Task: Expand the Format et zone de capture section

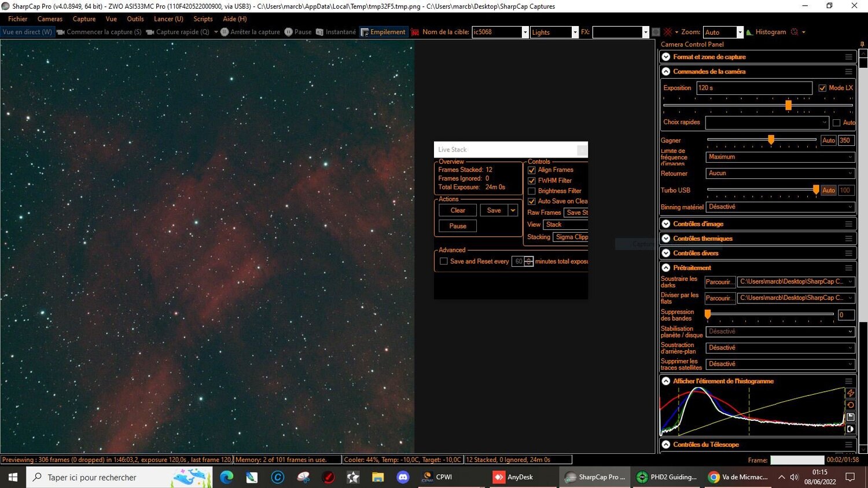Action: click(x=666, y=57)
